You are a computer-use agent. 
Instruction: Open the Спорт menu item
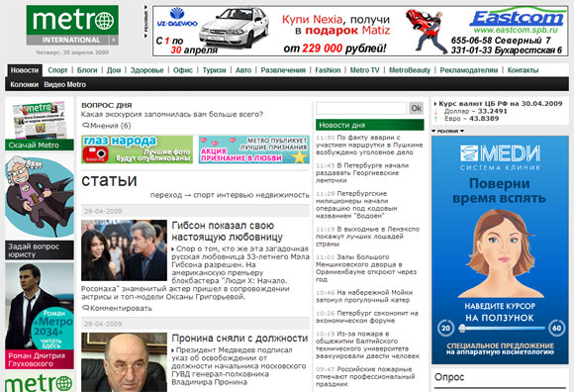click(57, 70)
